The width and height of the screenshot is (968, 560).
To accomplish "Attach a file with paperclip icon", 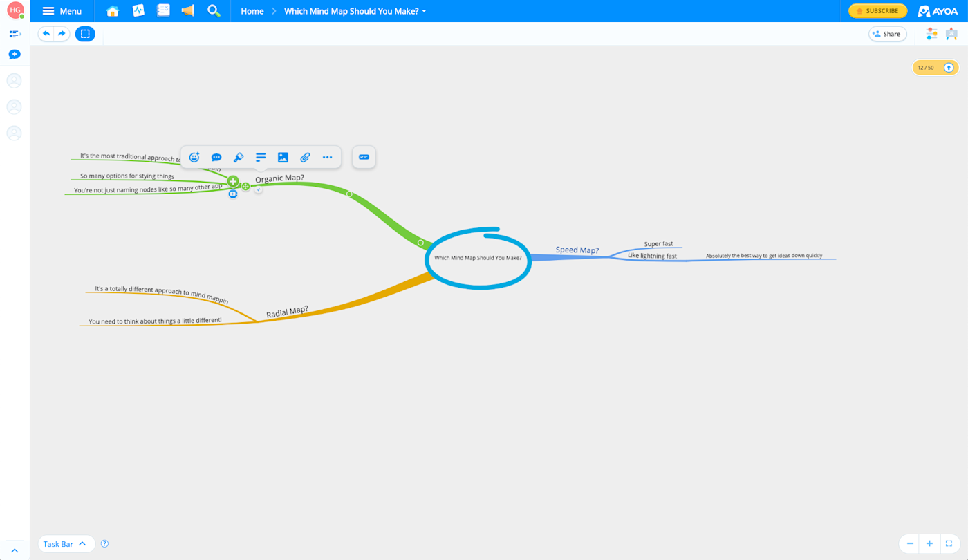I will tap(305, 158).
